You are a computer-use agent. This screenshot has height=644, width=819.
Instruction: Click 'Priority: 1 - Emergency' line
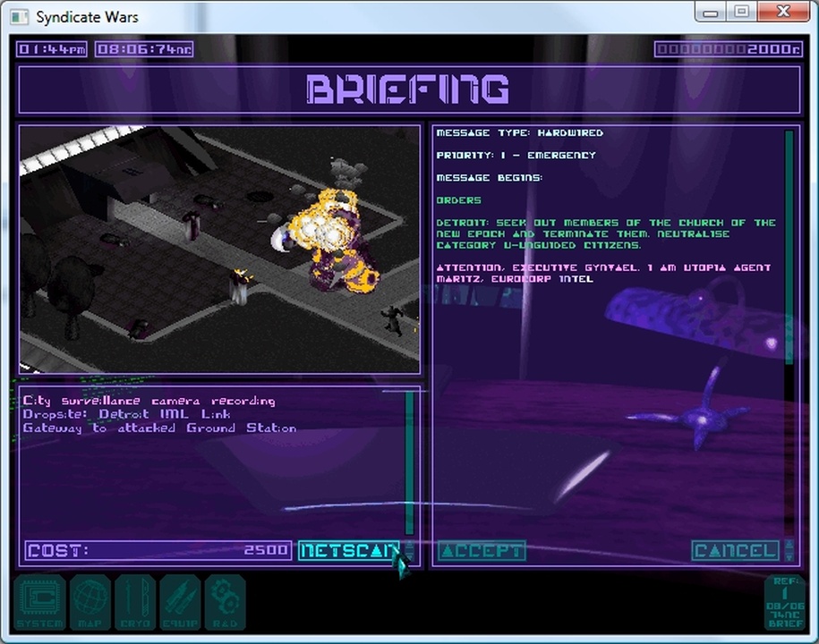coord(516,156)
